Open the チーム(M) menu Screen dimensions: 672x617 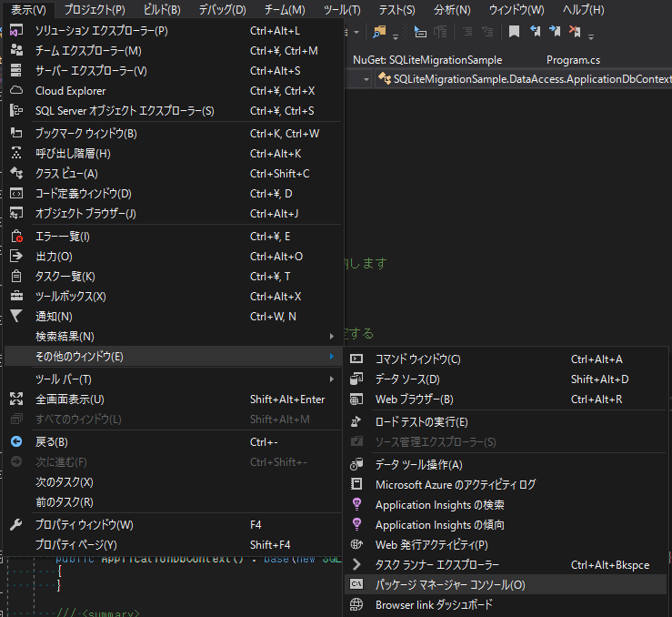click(285, 9)
